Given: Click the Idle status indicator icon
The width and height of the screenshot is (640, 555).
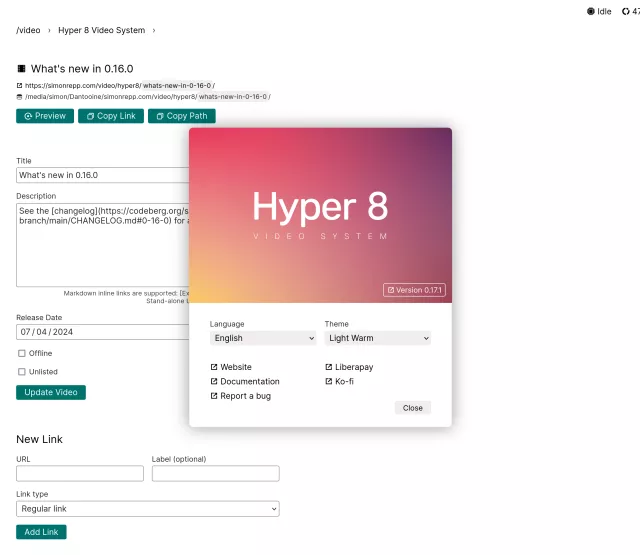Looking at the screenshot, I should coord(590,12).
